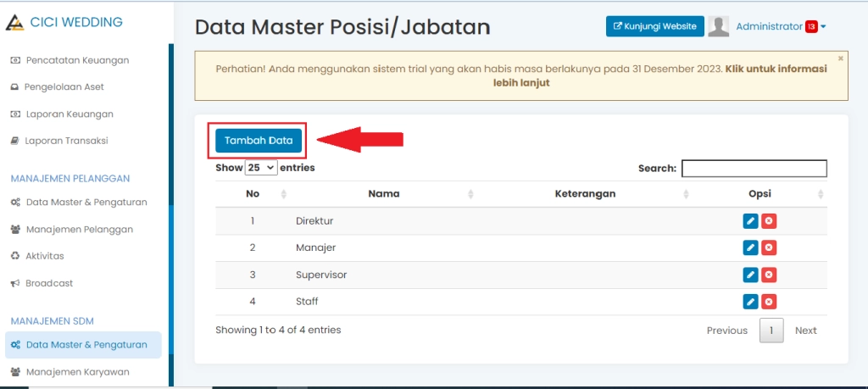Open Aktivitas in the sidebar
The image size is (868, 389).
click(x=37, y=256)
